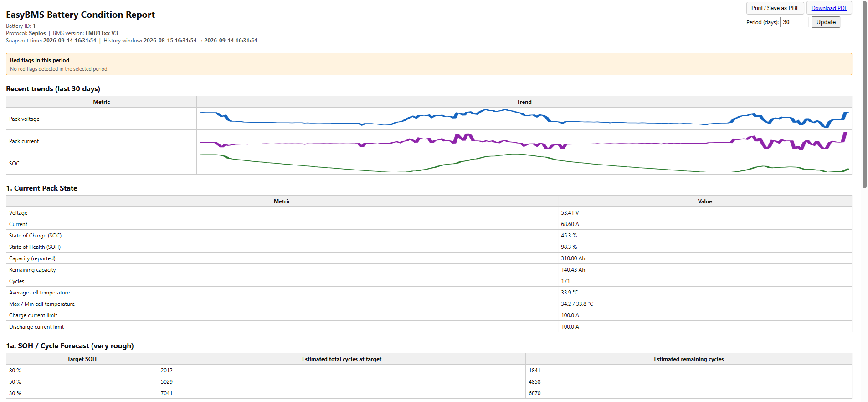Image resolution: width=868 pixels, height=402 pixels.
Task: Select the average cell temperature 33.9 °C
Action: click(570, 293)
